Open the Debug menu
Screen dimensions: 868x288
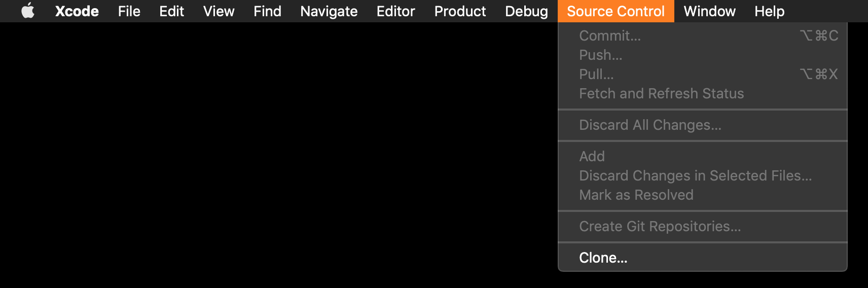(526, 11)
